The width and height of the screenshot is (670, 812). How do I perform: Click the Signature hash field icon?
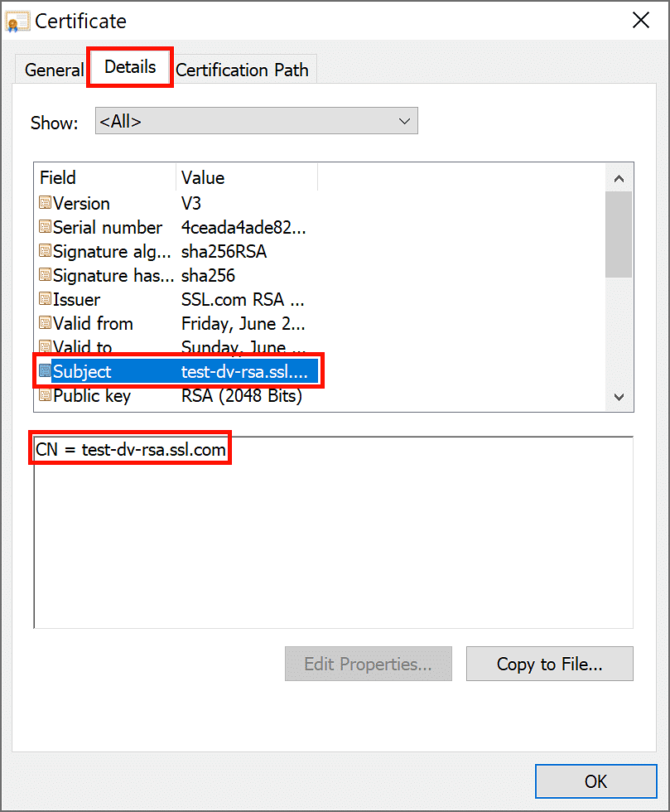[44, 275]
